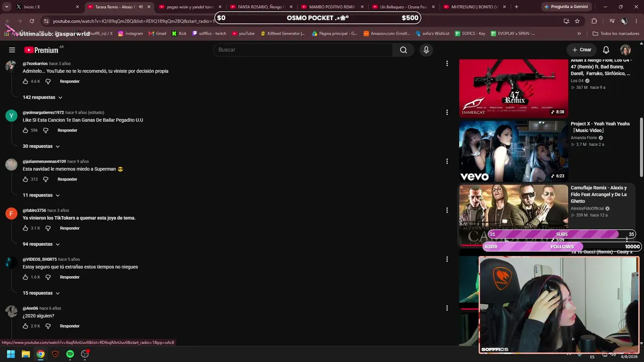The image size is (644, 362).
Task: Click 'Pregunta a Gemini' button
Action: point(566,7)
